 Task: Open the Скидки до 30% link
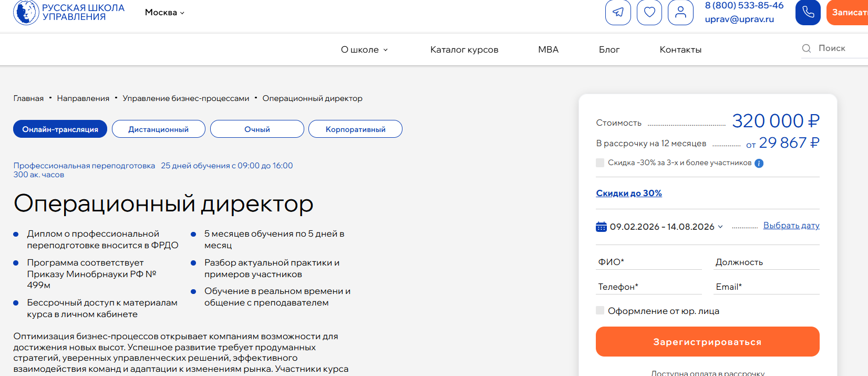click(x=628, y=193)
